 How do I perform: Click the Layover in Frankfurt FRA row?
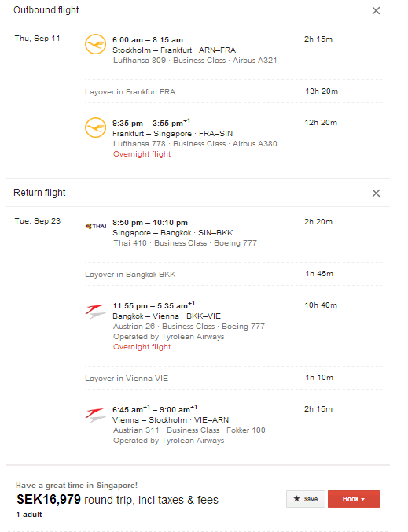coord(233,91)
